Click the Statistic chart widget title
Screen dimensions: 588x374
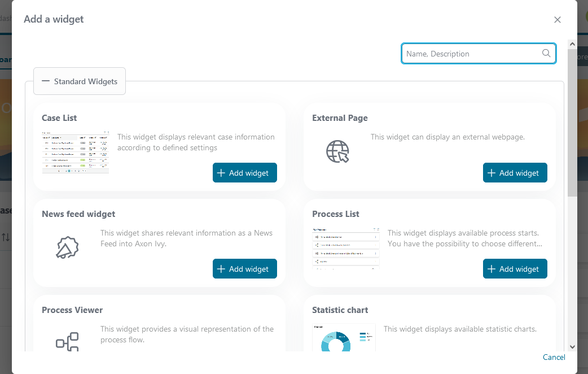click(340, 310)
